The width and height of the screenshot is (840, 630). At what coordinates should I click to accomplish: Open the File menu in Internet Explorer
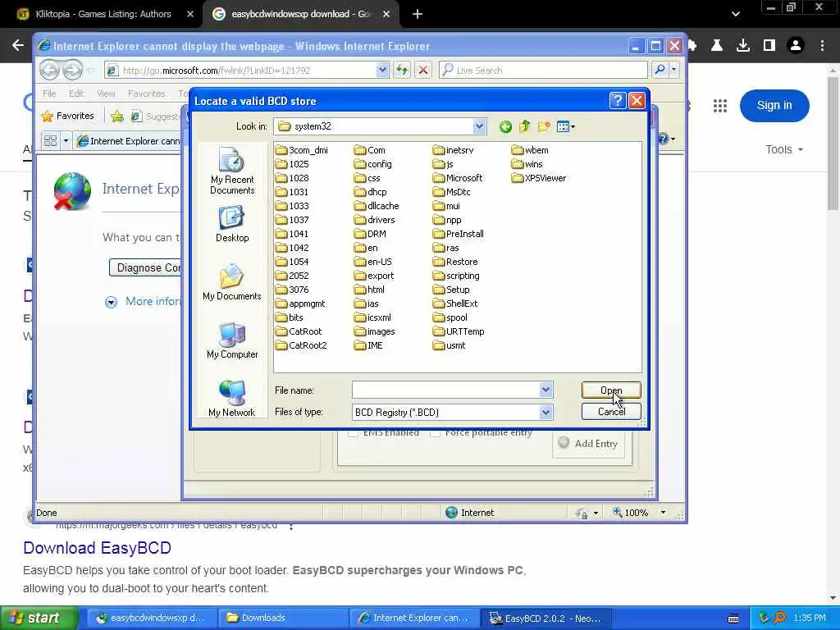point(49,94)
